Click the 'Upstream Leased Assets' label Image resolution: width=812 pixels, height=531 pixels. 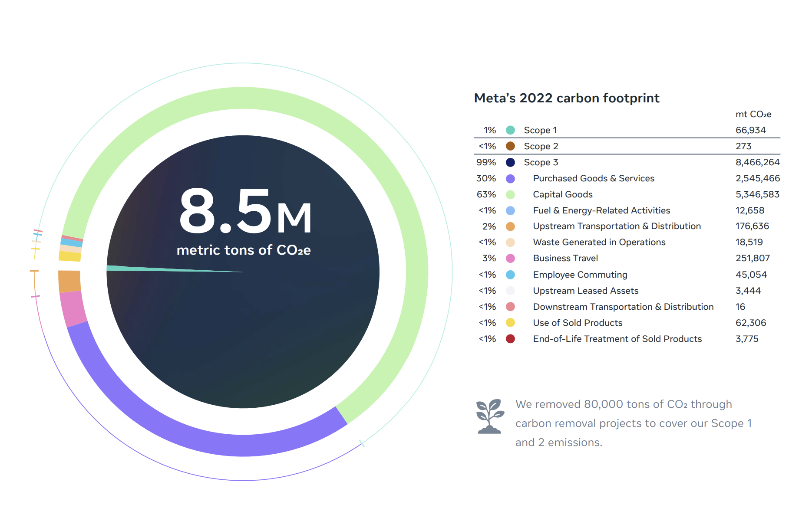click(x=586, y=291)
